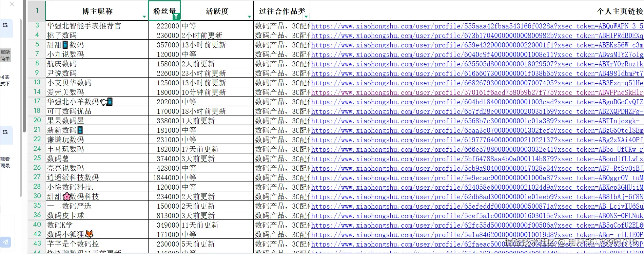Select activity cell 2小时前更新
Screen dimensions: 644x254
[217, 35]
